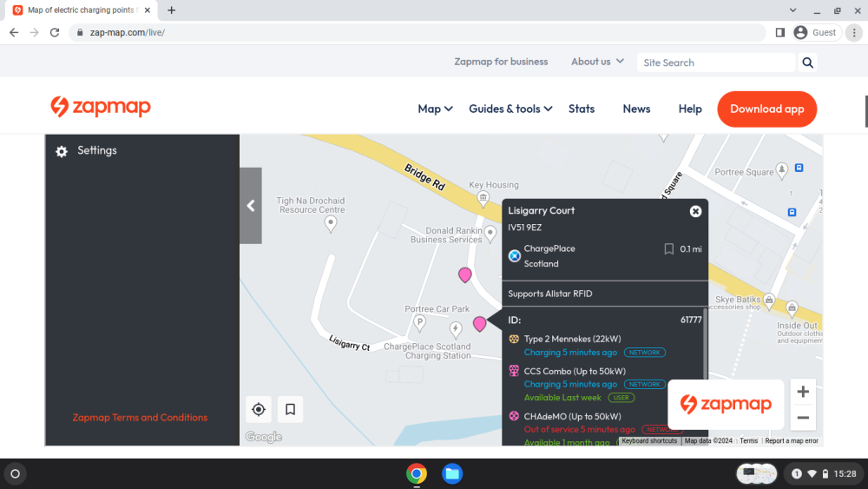Open Zapmap Terms and Conditions link

140,418
